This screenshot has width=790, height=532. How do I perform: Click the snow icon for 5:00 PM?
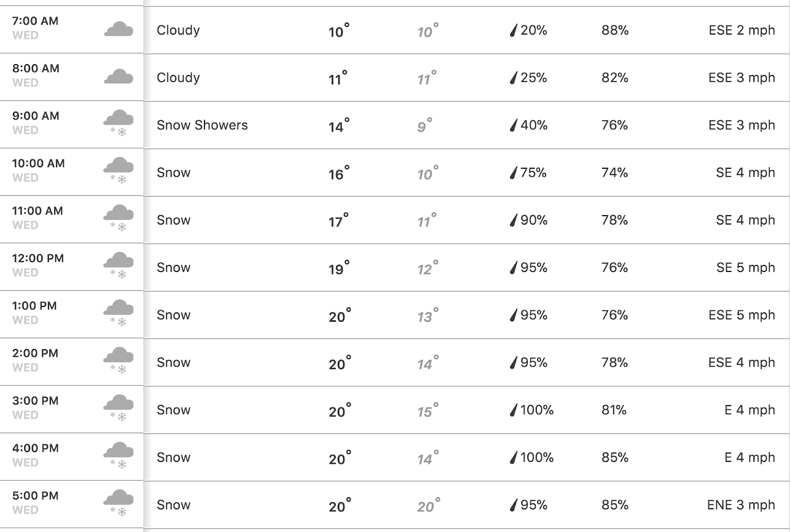(118, 503)
